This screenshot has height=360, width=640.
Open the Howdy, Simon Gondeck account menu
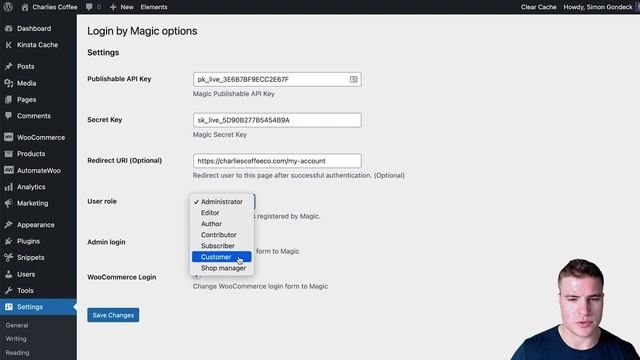click(x=598, y=7)
